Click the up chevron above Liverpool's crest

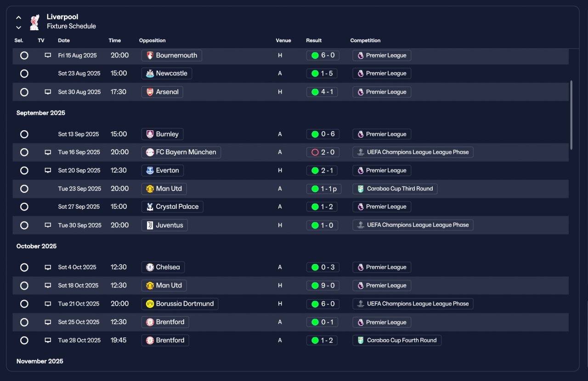tap(18, 17)
